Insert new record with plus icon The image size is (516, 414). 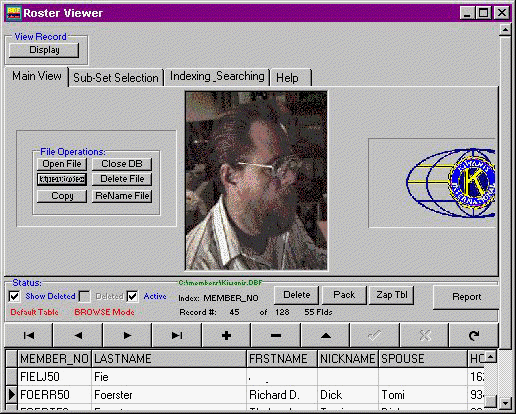(x=226, y=335)
